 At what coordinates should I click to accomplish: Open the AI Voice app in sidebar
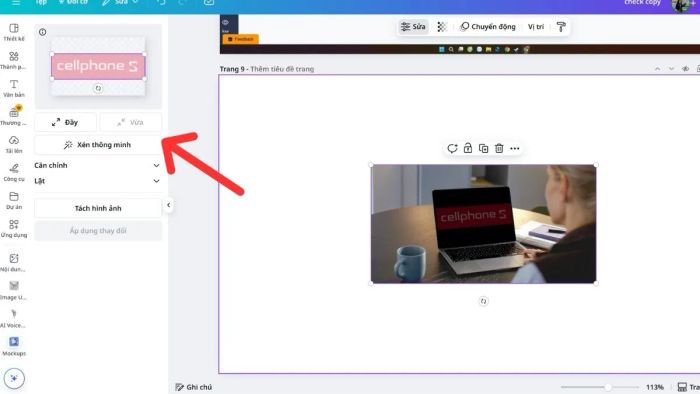point(14,318)
